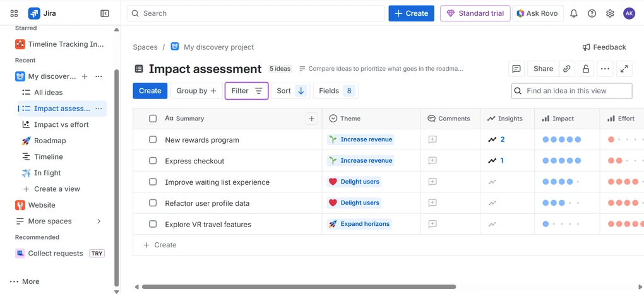644x294 pixels.
Task: Click Find an idea in this view field
Action: pos(572,91)
